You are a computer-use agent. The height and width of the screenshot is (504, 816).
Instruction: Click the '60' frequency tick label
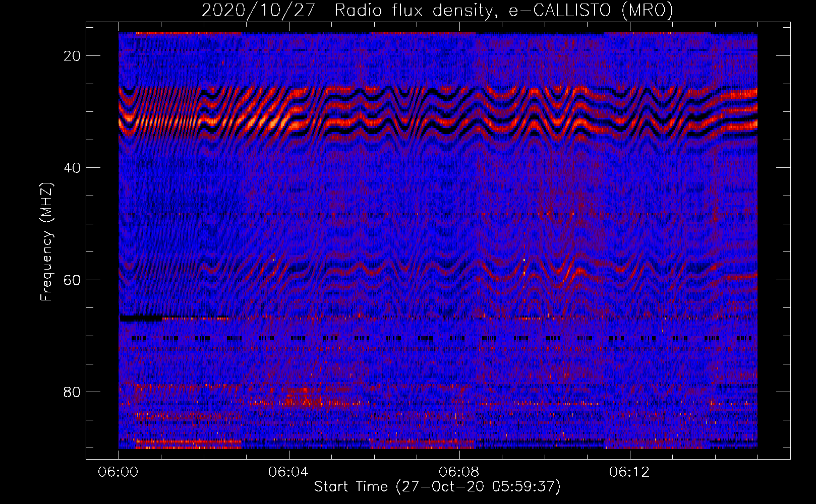pyautogui.click(x=72, y=280)
